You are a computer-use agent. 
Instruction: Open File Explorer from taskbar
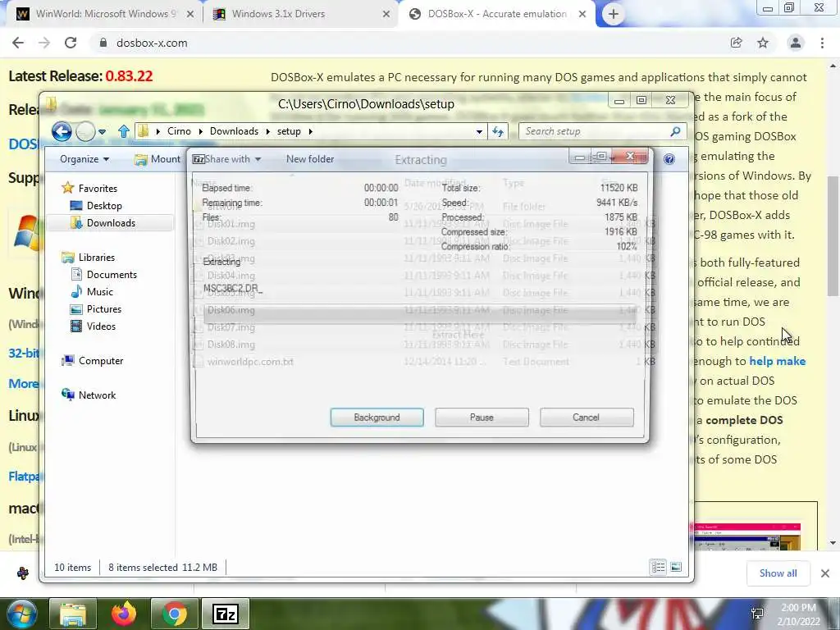73,614
